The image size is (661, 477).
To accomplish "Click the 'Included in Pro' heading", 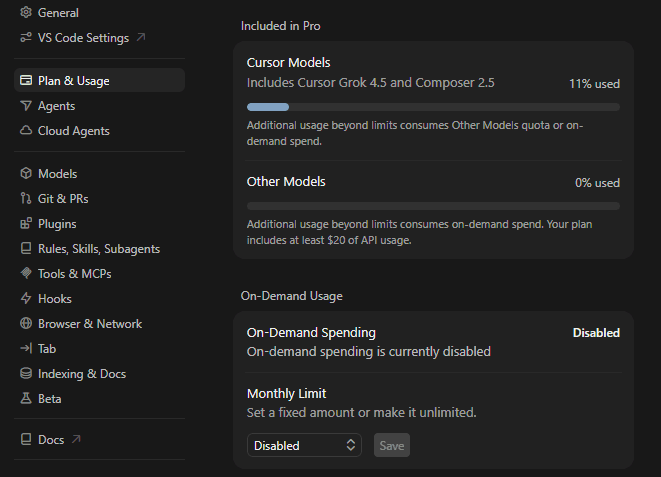I will pyautogui.click(x=280, y=26).
